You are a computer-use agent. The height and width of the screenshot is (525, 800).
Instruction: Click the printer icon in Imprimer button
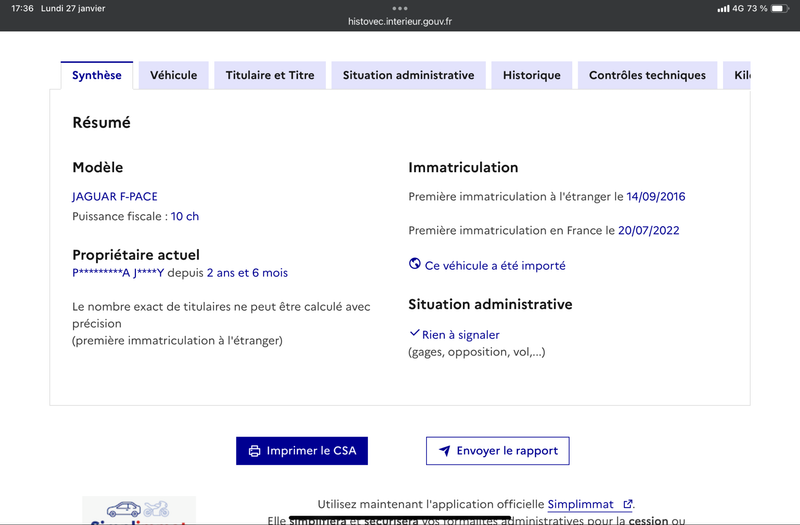pos(254,451)
